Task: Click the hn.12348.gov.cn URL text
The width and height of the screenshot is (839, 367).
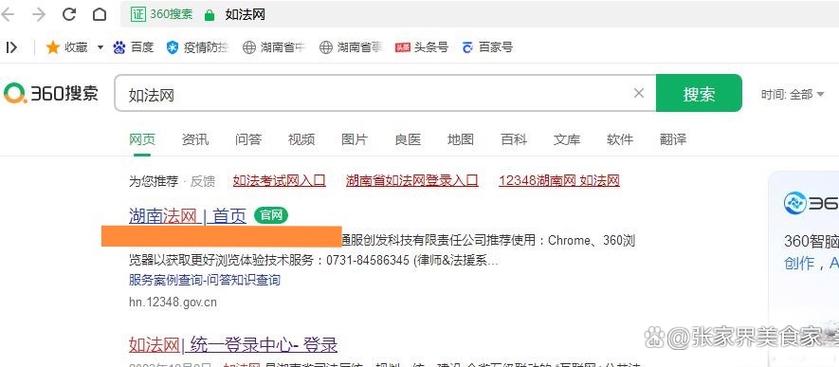Action: [173, 302]
